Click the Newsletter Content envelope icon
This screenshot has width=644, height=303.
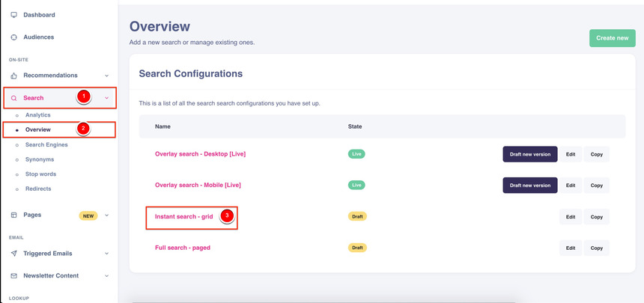click(13, 276)
